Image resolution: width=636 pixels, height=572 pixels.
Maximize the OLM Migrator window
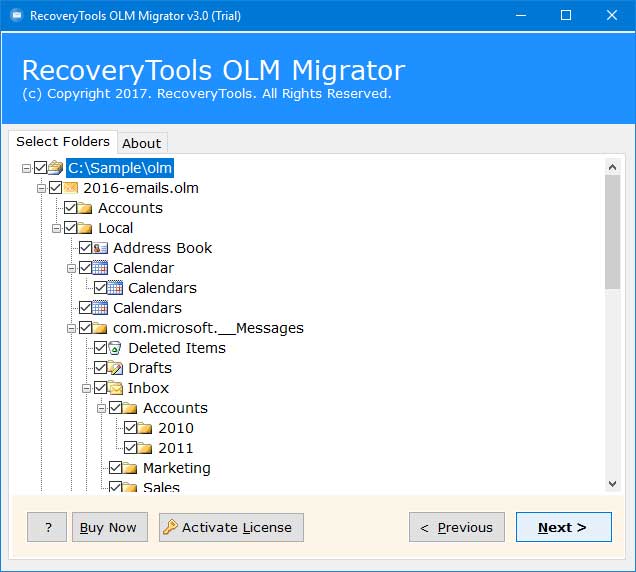(566, 15)
